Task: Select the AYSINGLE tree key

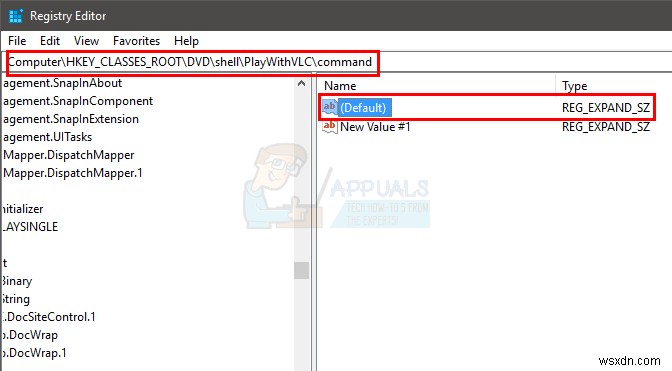Action: [30, 227]
